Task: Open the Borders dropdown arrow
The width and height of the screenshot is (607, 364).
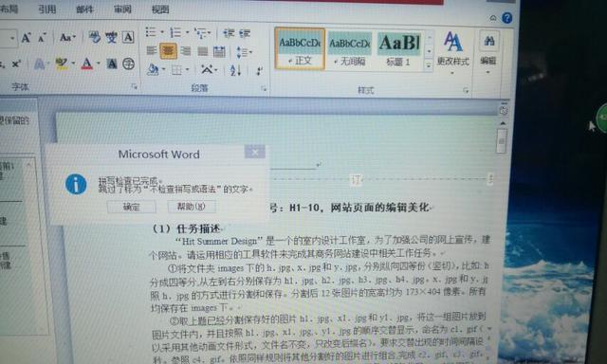Action: 188,70
